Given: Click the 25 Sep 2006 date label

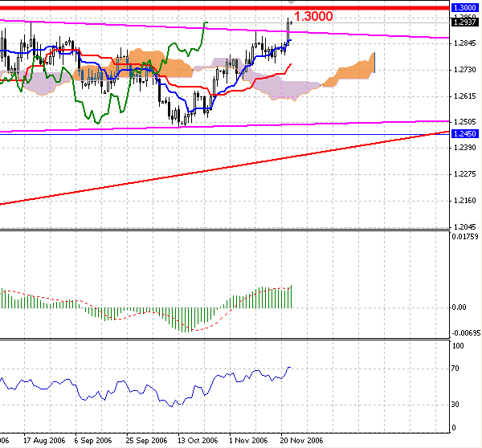Looking at the screenshot, I should point(146,441).
